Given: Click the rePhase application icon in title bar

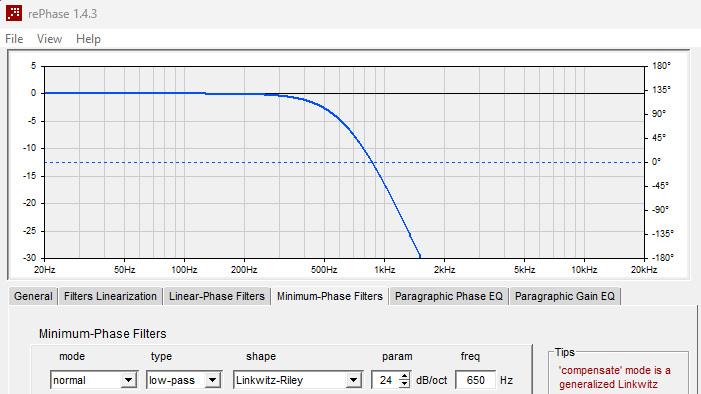Looking at the screenshot, I should [x=14, y=13].
